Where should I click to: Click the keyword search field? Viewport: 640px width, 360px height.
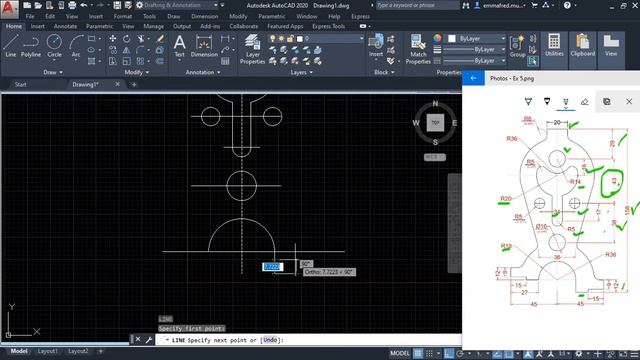[x=417, y=5]
